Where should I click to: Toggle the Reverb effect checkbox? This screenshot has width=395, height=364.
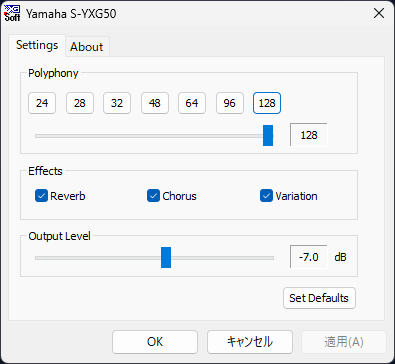pyautogui.click(x=41, y=196)
